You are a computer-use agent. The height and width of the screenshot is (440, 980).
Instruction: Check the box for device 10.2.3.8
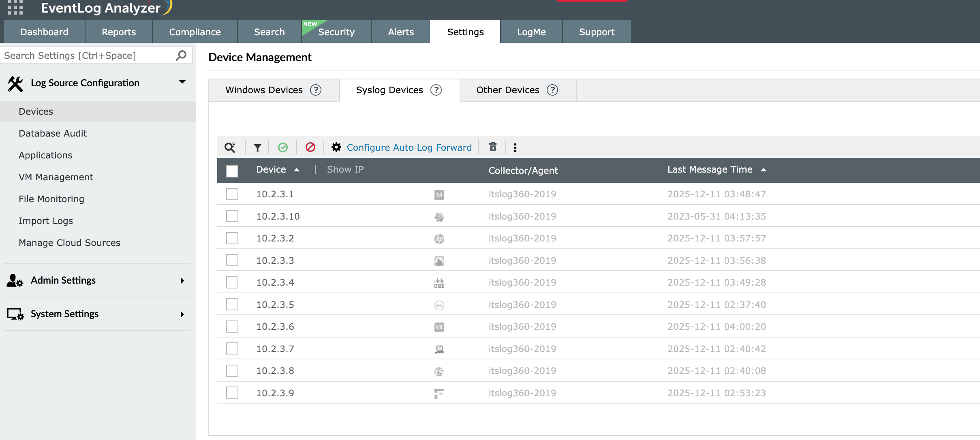[232, 371]
